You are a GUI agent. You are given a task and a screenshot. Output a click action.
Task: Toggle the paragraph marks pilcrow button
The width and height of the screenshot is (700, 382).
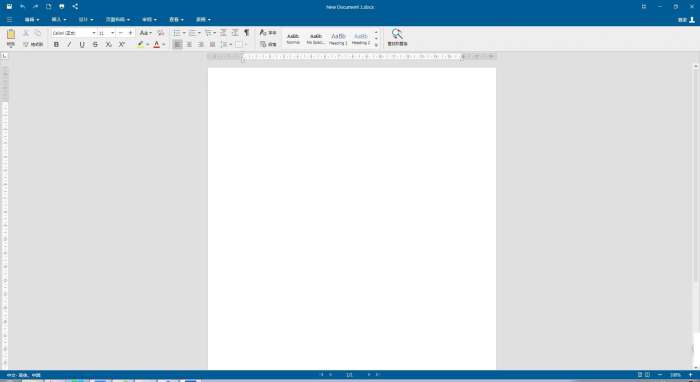tap(246, 33)
